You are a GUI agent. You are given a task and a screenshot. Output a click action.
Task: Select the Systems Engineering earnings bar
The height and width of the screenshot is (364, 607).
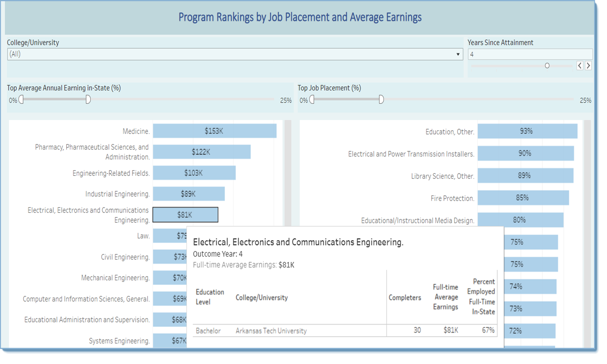pyautogui.click(x=170, y=341)
